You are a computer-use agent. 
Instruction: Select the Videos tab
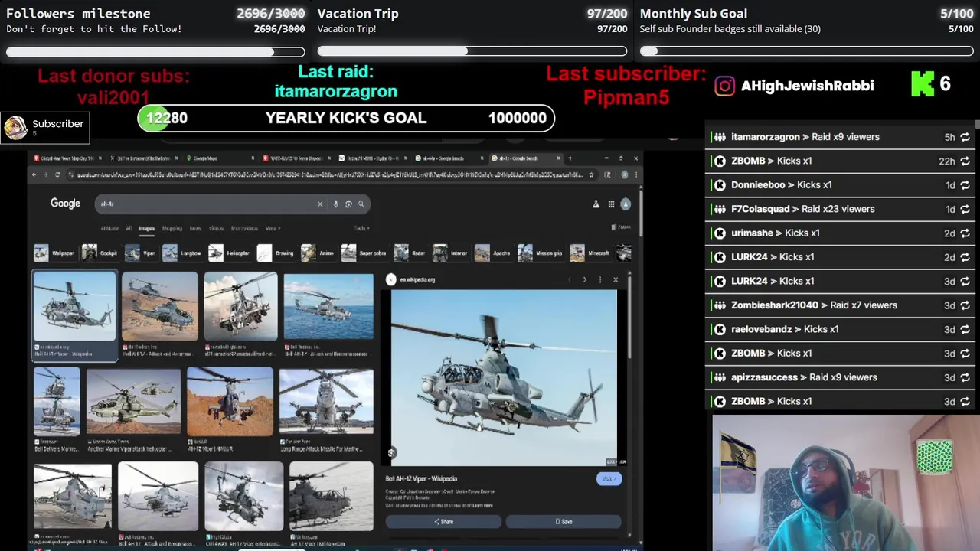click(216, 228)
